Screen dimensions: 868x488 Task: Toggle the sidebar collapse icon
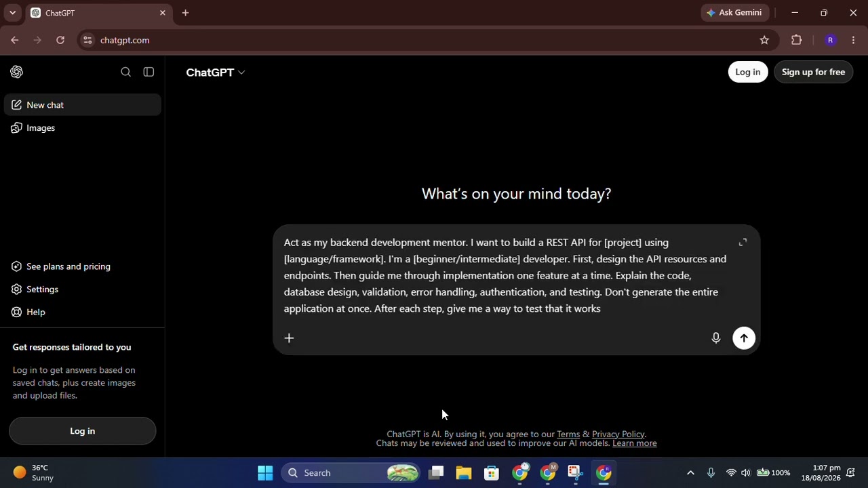coord(149,72)
